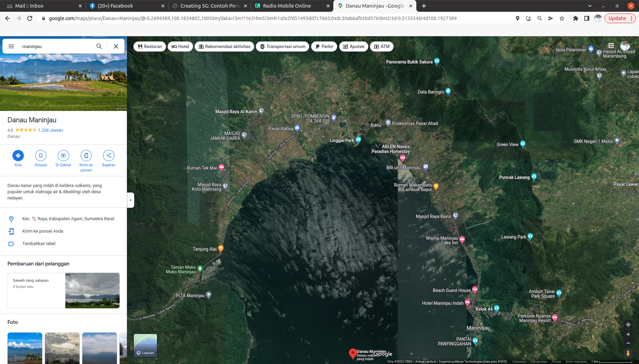Click the search magnifier icon
Viewport: 639px width, 364px height.
click(x=99, y=46)
